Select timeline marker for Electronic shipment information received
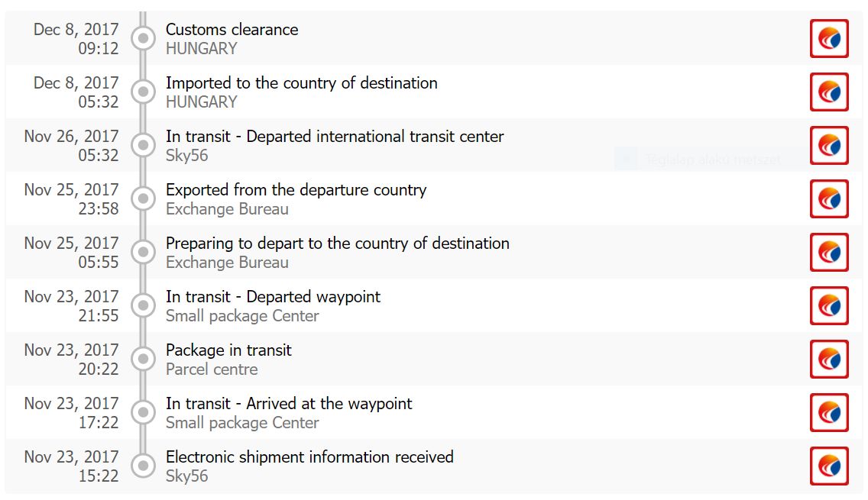The image size is (868, 500). 143,466
